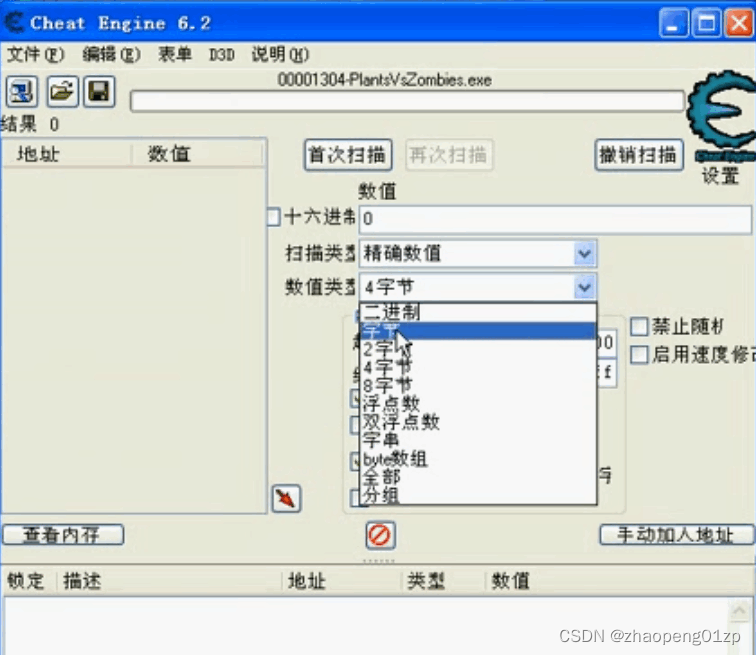Open the 设置 label under the logo
Viewport: 756px width, 655px height.
click(720, 175)
